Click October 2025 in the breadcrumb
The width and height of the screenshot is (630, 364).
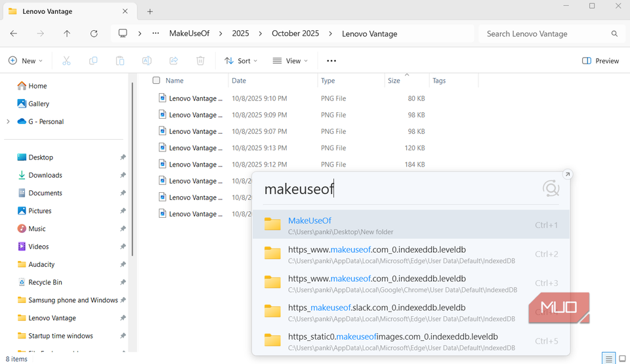tap(295, 33)
